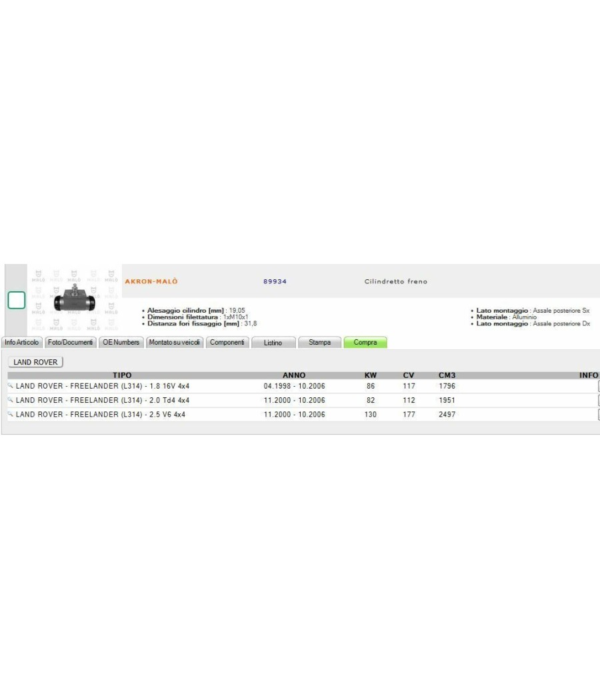This screenshot has height=700, width=600.
Task: Select the Montato su veicoli tab
Action: click(x=175, y=343)
